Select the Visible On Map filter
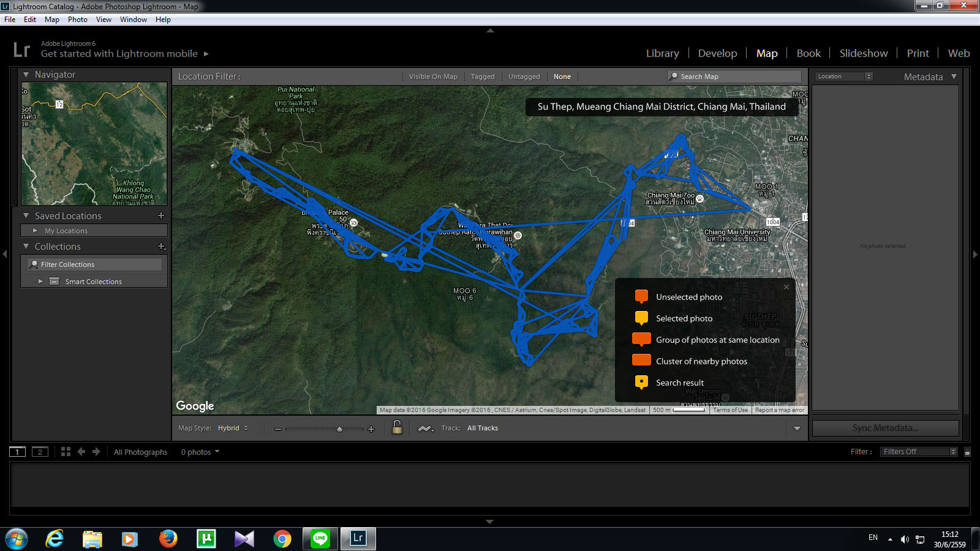Image resolution: width=980 pixels, height=551 pixels. (x=433, y=77)
